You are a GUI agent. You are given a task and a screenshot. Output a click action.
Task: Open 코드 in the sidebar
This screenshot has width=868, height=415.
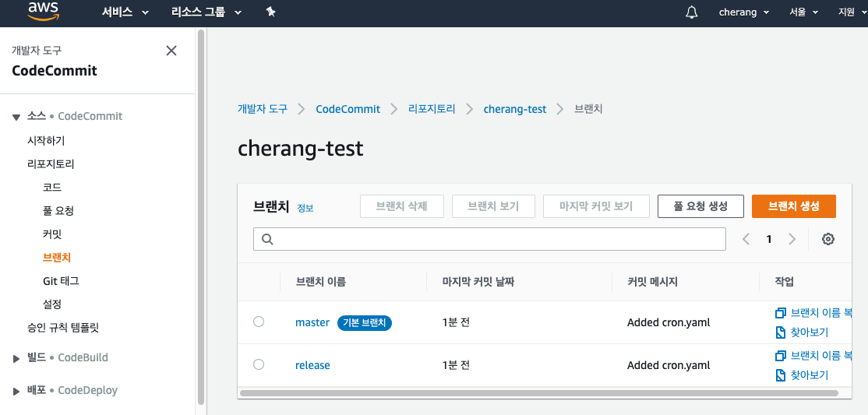click(52, 187)
